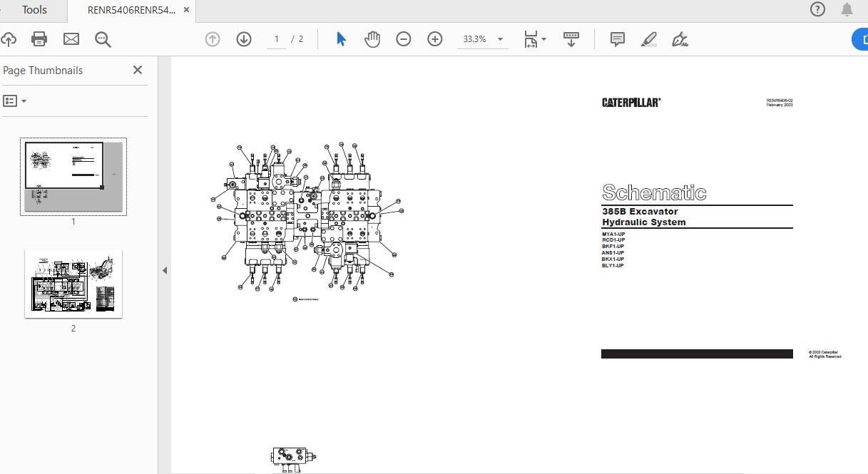
Task: Open the 33.3% zoom level dropdown
Action: (483, 39)
